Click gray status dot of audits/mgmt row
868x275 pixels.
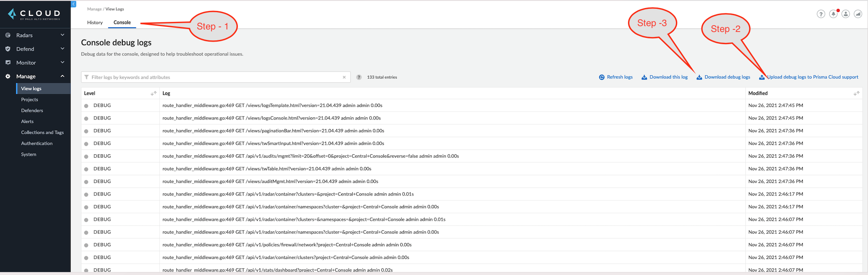tap(86, 156)
